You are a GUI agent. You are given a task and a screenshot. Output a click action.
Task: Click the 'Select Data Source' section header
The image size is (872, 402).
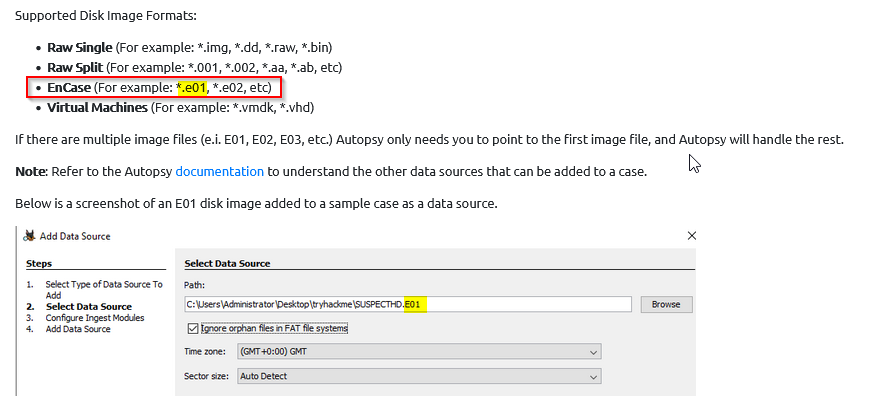[x=227, y=263]
